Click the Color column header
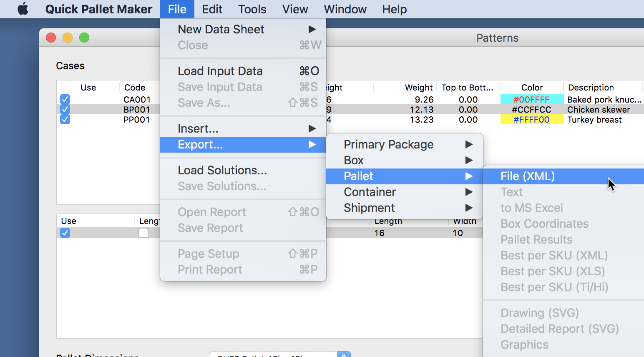The image size is (644, 357). tap(532, 88)
